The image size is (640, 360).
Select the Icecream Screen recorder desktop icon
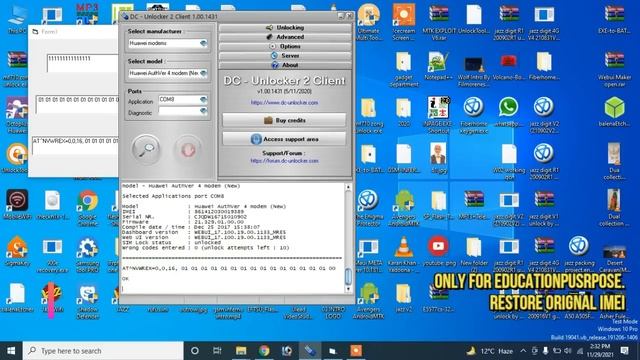click(404, 22)
